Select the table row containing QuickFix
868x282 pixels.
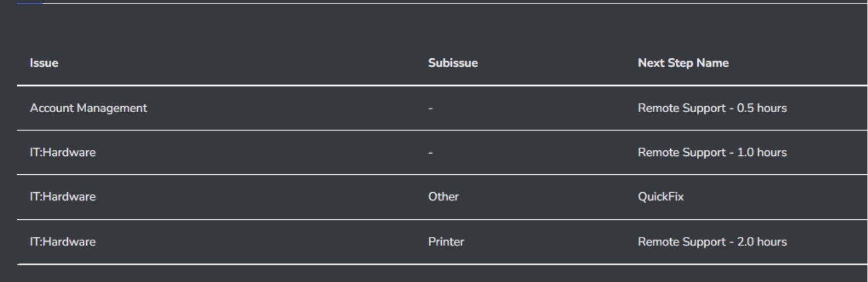278,197
